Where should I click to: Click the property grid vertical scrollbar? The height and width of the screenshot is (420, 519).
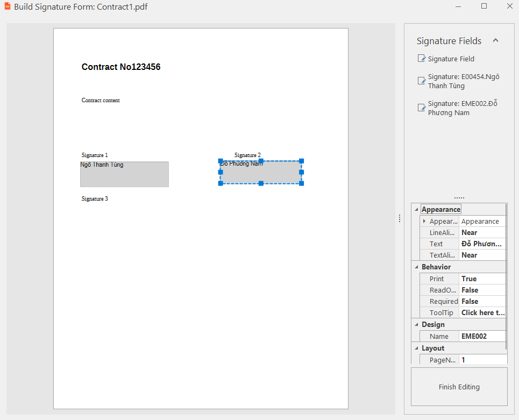[x=507, y=269]
